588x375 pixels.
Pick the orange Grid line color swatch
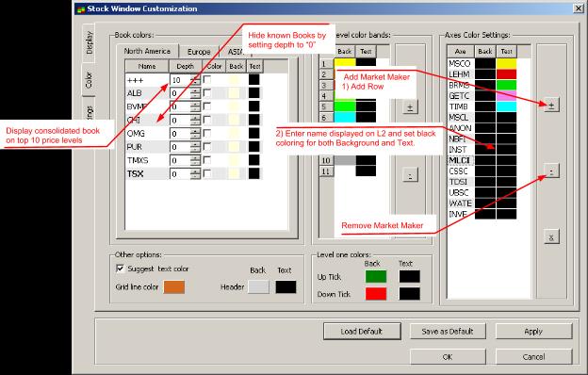pyautogui.click(x=174, y=286)
